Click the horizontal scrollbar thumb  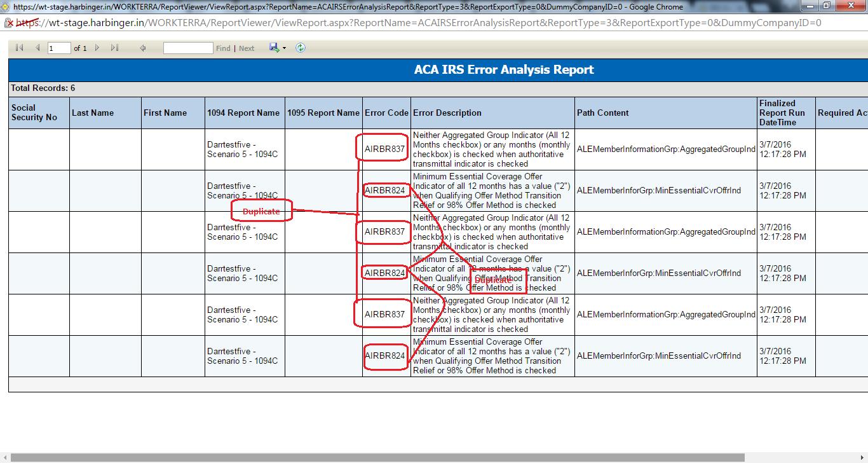377,457
